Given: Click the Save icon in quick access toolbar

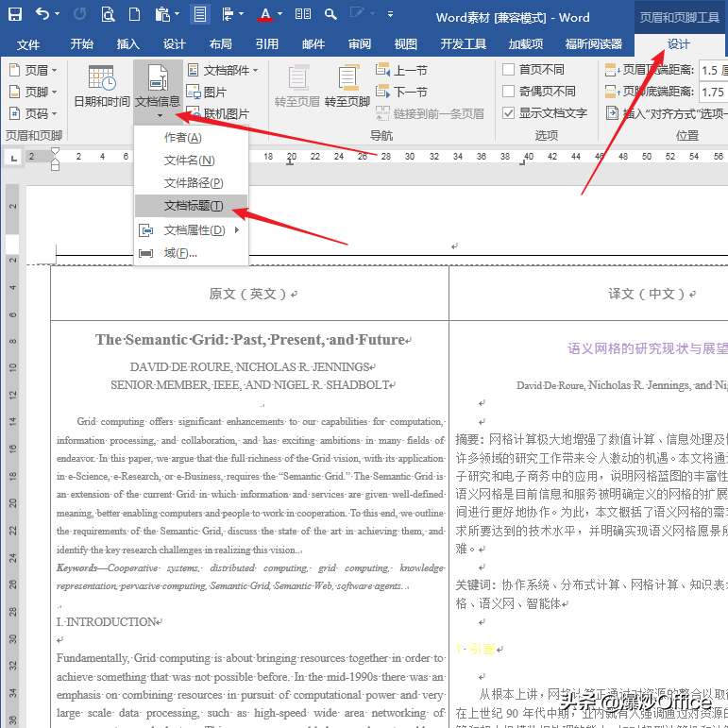Looking at the screenshot, I should coord(15,14).
